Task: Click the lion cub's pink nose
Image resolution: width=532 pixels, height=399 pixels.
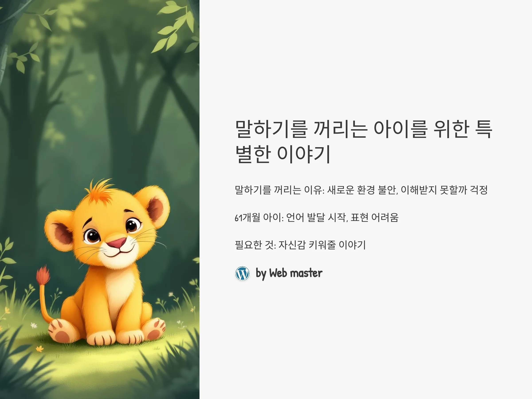Action: pos(117,243)
